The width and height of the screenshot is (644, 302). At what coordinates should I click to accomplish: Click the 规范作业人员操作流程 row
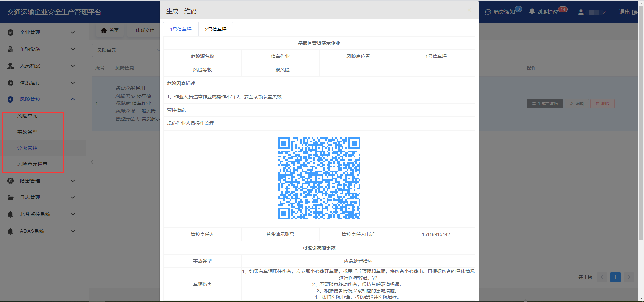(319, 123)
